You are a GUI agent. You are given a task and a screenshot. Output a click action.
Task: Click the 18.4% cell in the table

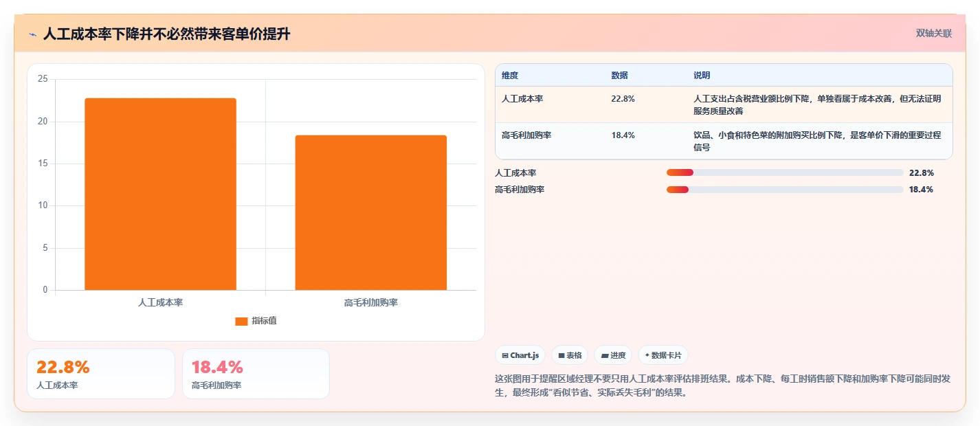click(623, 135)
